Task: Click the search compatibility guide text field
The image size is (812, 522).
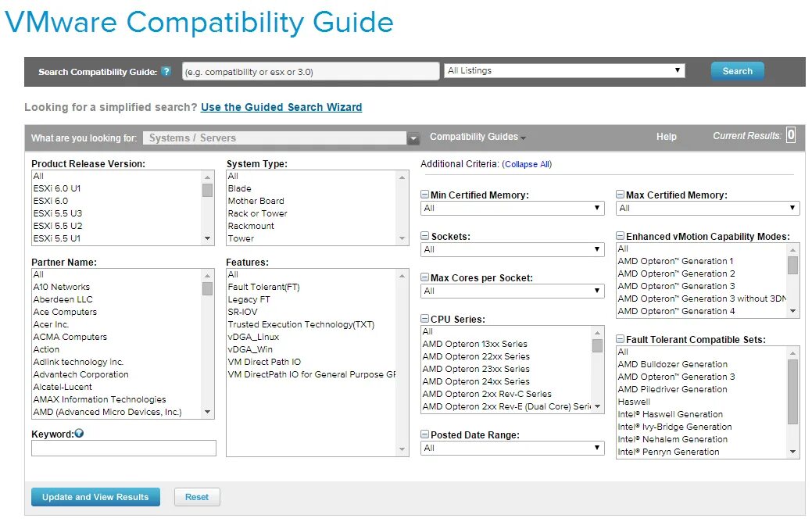Action: [x=311, y=71]
